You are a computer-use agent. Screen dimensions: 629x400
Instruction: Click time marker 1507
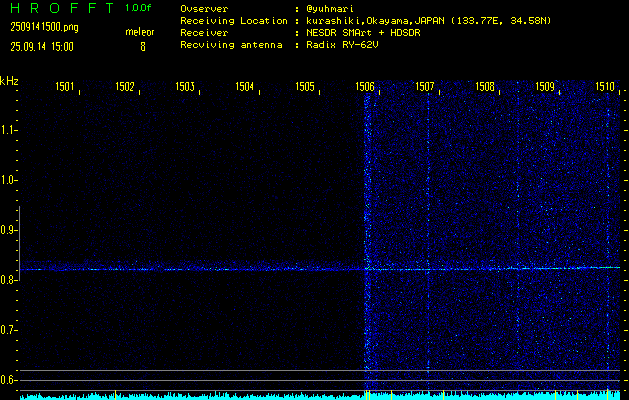[x=425, y=86]
